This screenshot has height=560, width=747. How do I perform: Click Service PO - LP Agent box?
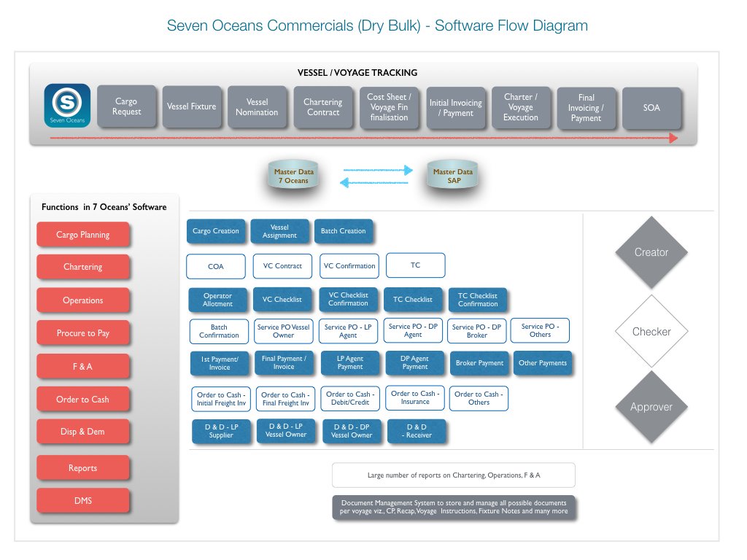pyautogui.click(x=348, y=331)
